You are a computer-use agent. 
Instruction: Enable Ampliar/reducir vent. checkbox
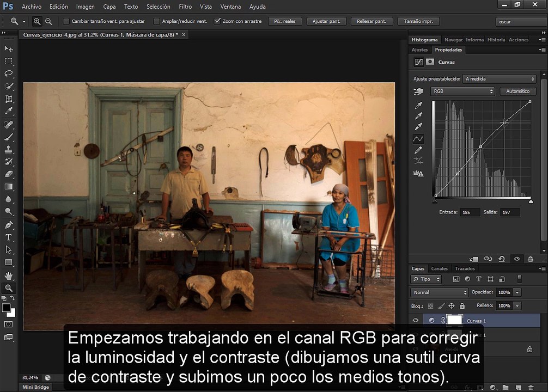pyautogui.click(x=156, y=21)
